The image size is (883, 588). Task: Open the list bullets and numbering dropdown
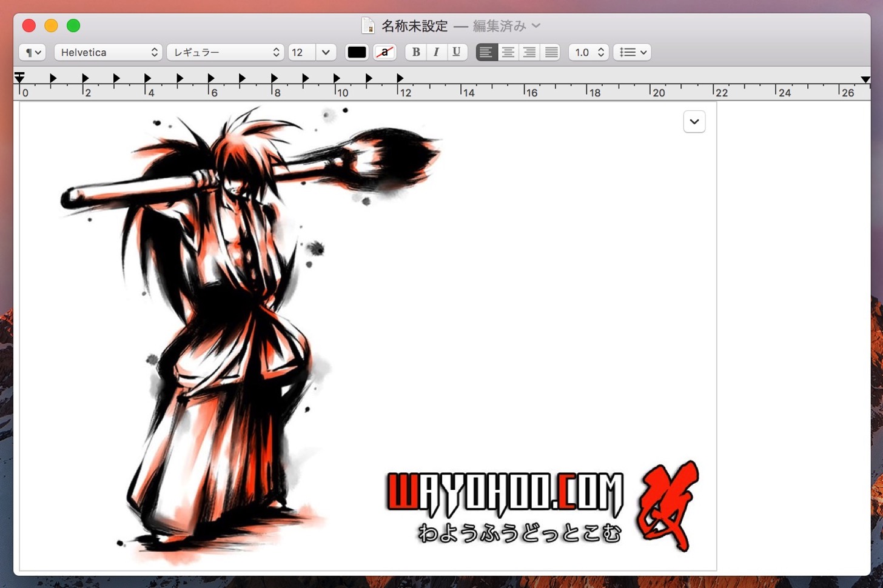pyautogui.click(x=632, y=52)
